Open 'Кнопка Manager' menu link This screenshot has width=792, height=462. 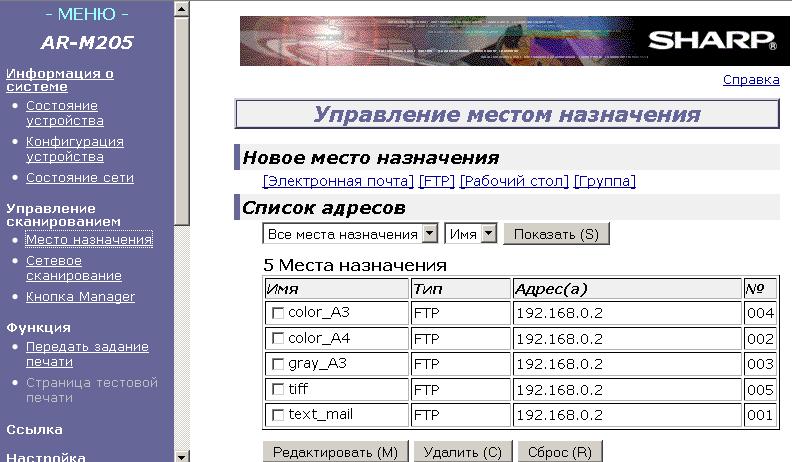coord(80,296)
